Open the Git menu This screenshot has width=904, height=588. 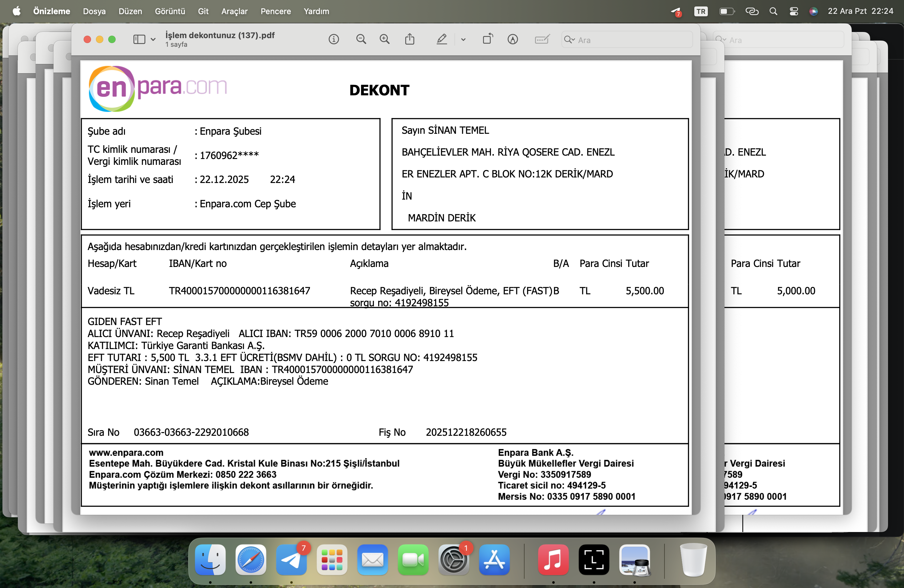tap(203, 11)
